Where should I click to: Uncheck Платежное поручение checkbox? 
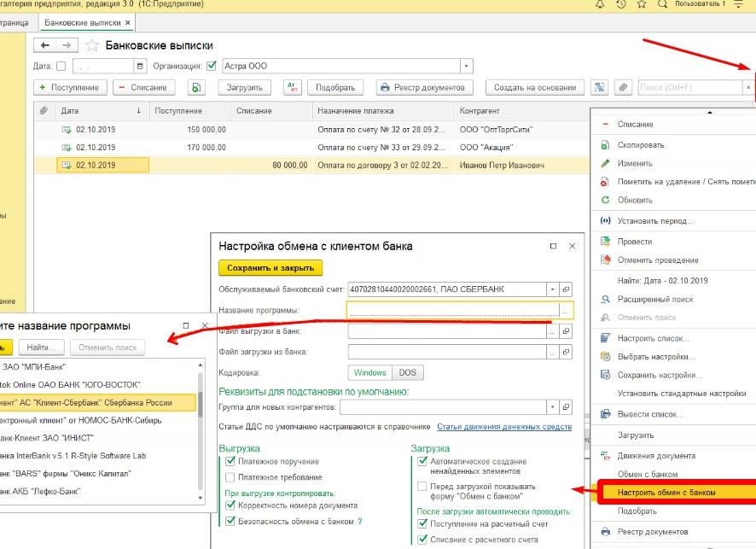coord(230,461)
